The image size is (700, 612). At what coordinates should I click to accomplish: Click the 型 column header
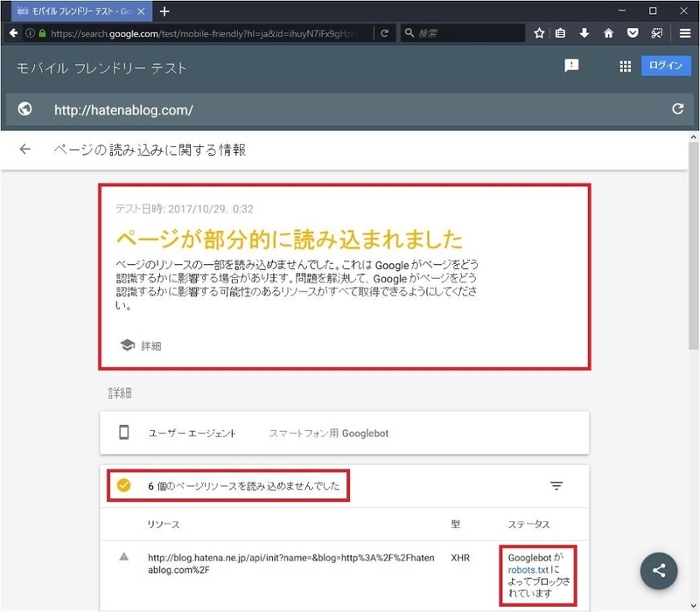[x=455, y=524]
